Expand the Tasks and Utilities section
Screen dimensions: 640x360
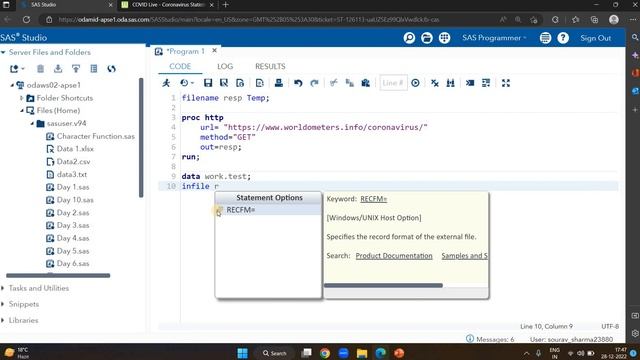coord(3,288)
